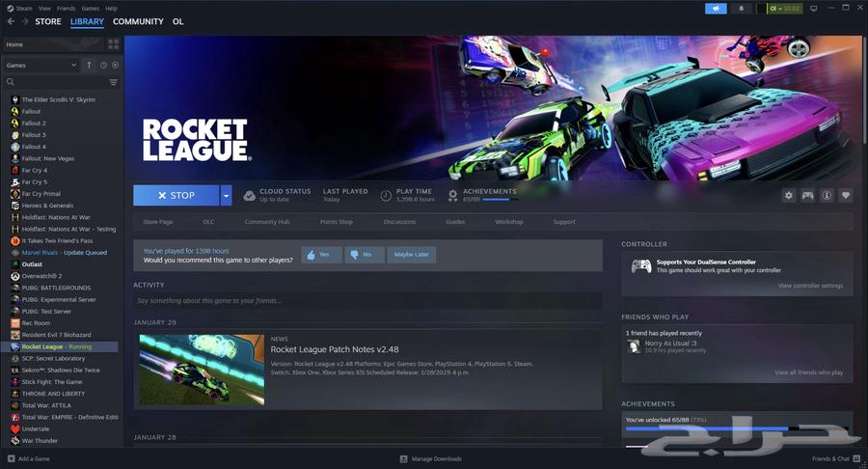
Task: Add Rocket League to favorites heart icon
Action: 845,196
